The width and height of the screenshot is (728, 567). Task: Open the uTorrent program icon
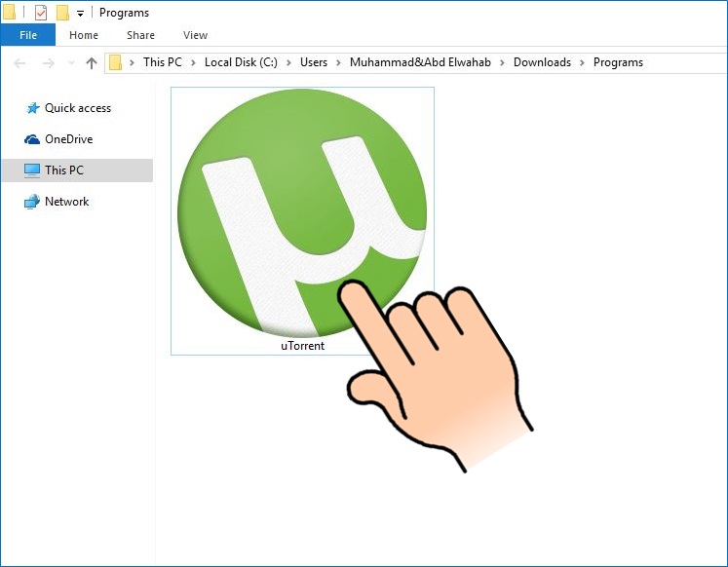(x=302, y=213)
